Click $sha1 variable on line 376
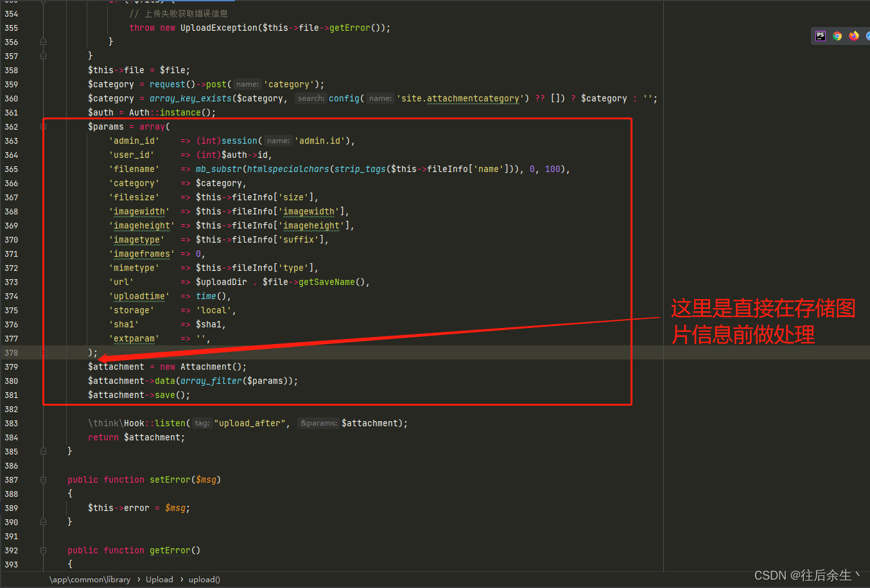 coord(209,324)
